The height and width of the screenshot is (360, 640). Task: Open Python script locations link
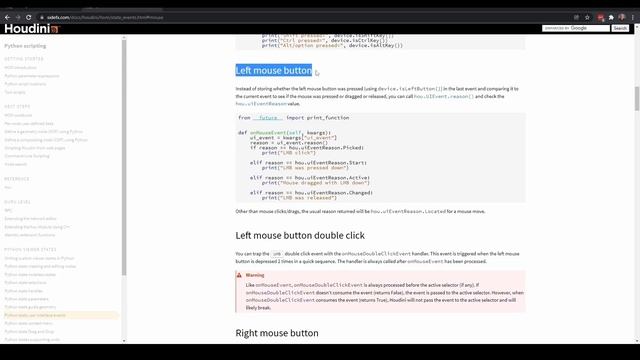pyautogui.click(x=25, y=84)
